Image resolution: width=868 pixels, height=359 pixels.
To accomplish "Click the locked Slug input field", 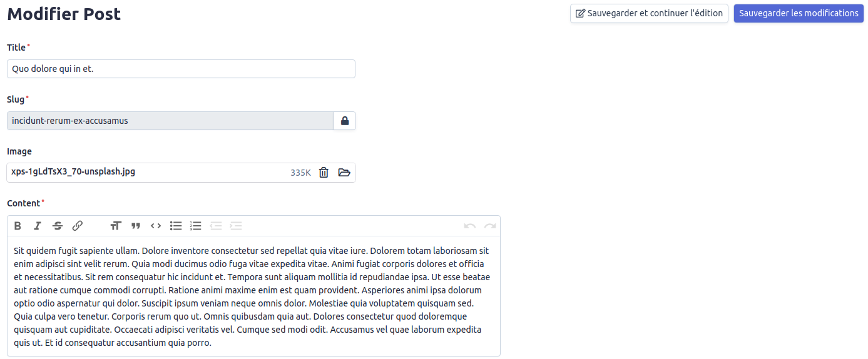I will (170, 121).
